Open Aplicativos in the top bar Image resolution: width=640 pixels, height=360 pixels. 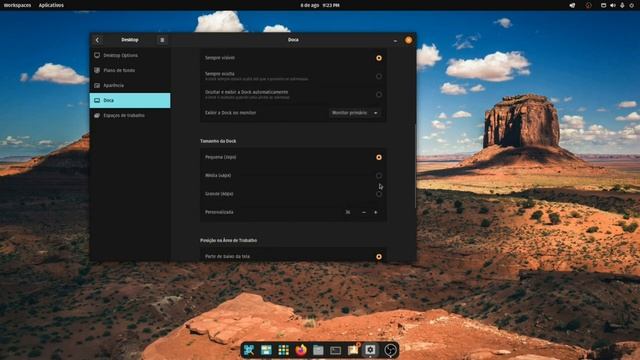(x=51, y=5)
